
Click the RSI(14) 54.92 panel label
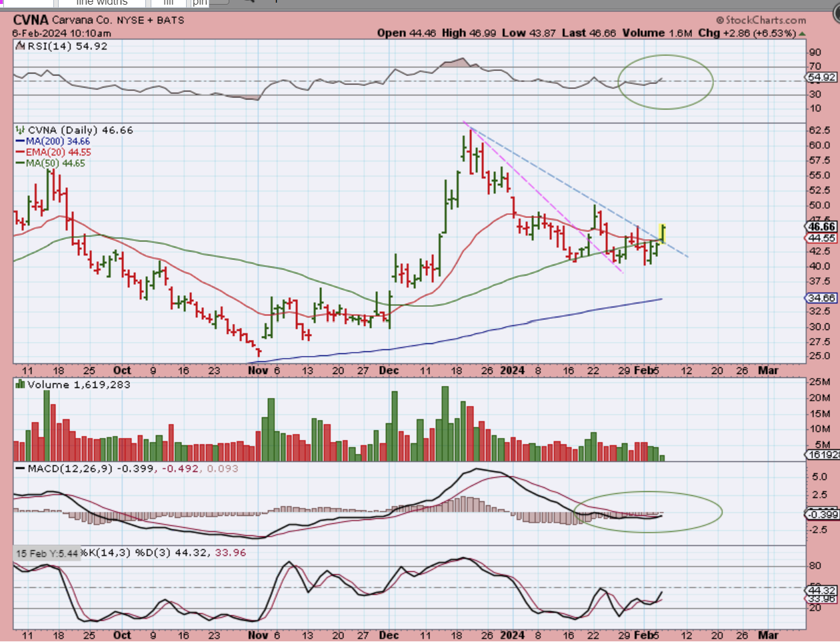67,46
